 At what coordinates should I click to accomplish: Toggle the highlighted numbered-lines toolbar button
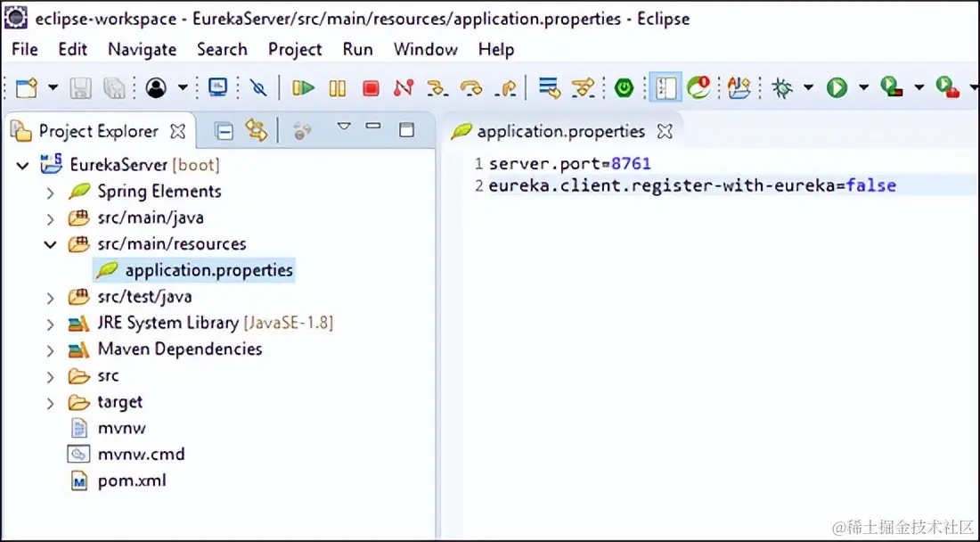[x=665, y=86]
